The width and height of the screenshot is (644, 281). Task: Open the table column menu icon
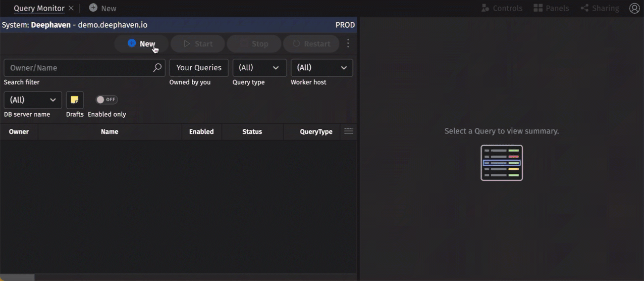tap(348, 131)
